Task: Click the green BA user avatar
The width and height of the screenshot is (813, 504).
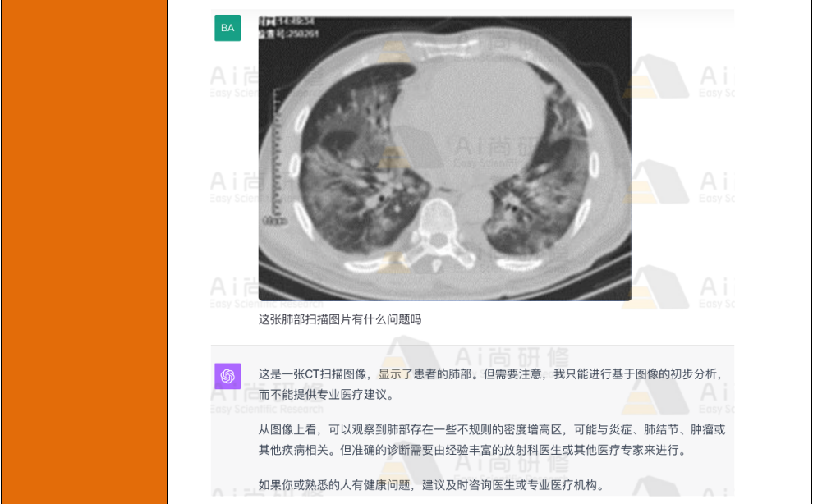Action: tap(227, 28)
